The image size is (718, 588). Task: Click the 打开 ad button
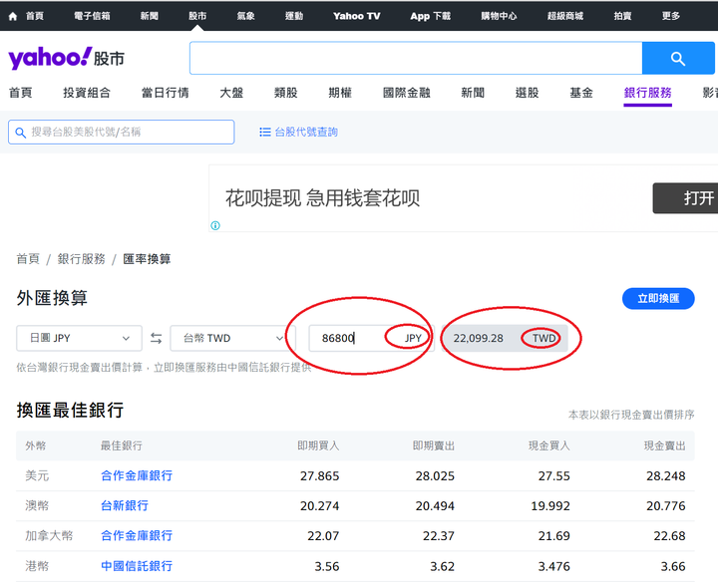click(688, 198)
